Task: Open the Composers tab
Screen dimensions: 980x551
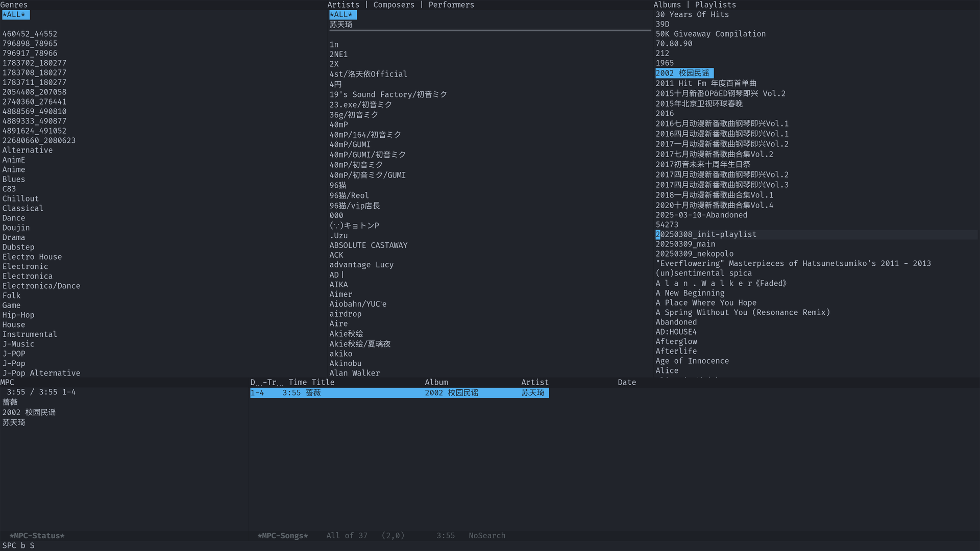Action: tap(394, 5)
